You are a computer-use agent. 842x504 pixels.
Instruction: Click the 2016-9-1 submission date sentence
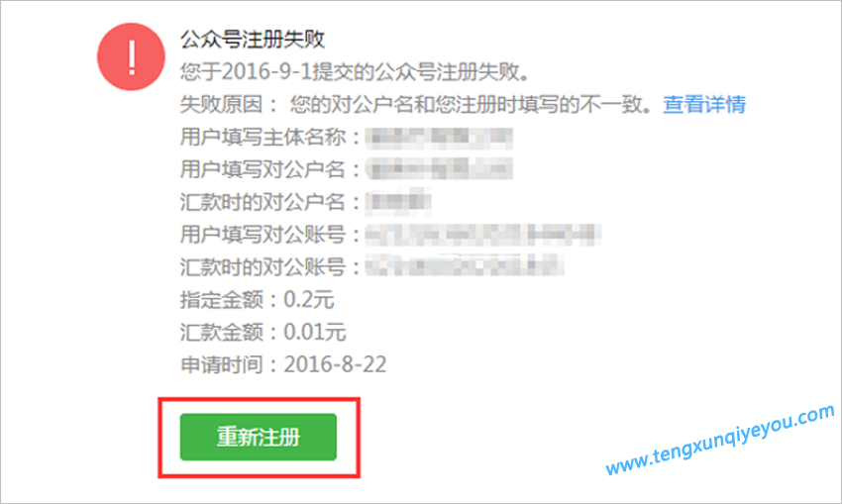[x=355, y=71]
